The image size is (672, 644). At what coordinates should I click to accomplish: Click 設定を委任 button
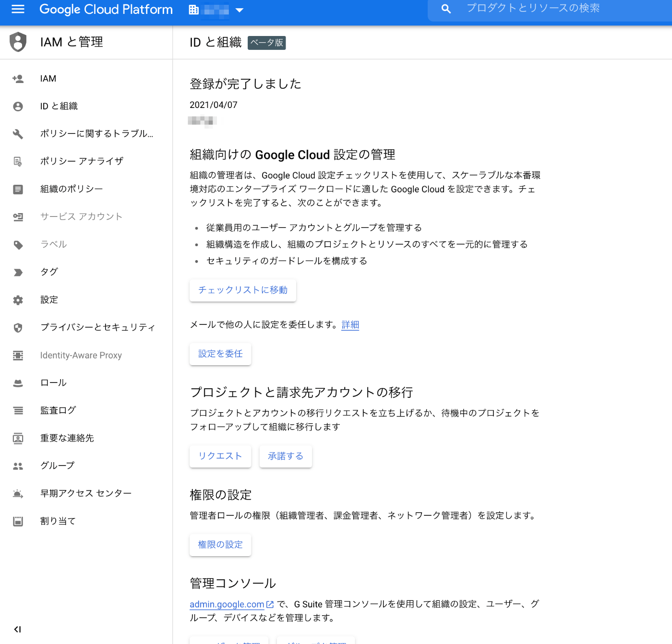[x=220, y=354]
